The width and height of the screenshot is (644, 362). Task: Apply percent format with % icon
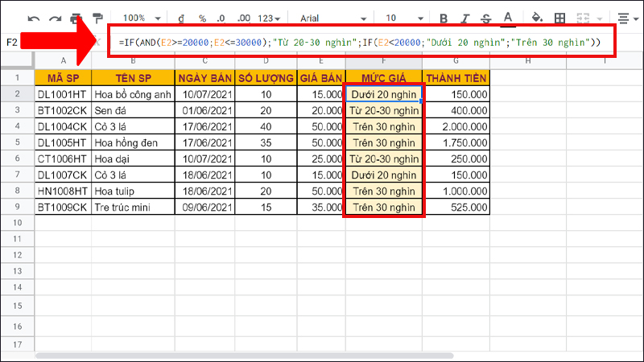click(201, 18)
